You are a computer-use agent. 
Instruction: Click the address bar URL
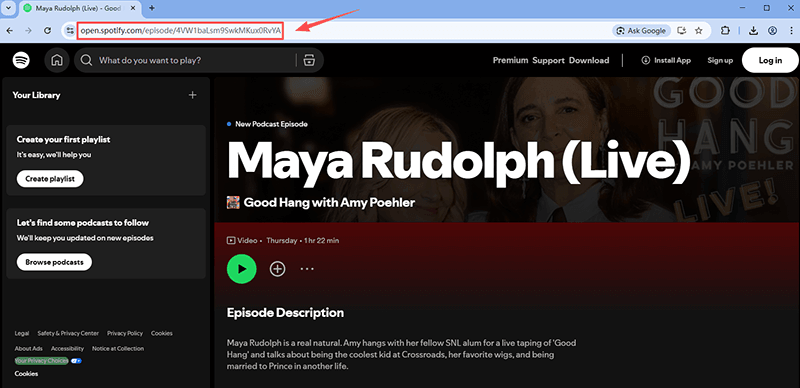[181, 31]
